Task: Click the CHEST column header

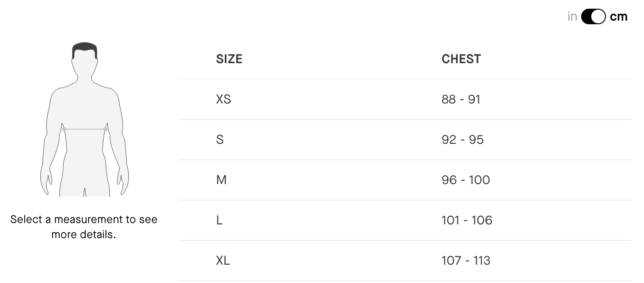Action: pos(461,59)
